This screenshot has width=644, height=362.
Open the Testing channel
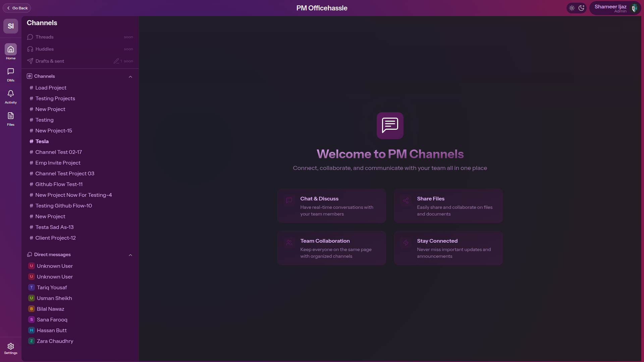tap(80, 120)
